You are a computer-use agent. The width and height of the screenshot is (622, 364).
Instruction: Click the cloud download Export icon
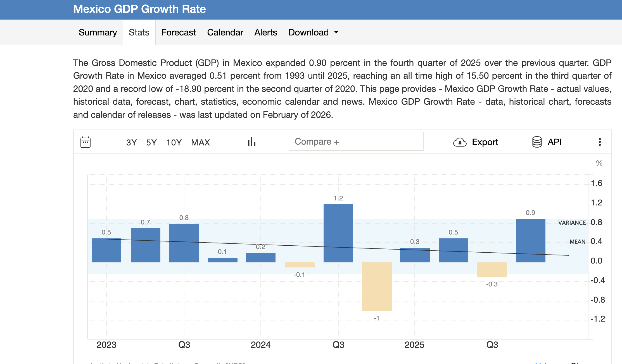tap(460, 142)
